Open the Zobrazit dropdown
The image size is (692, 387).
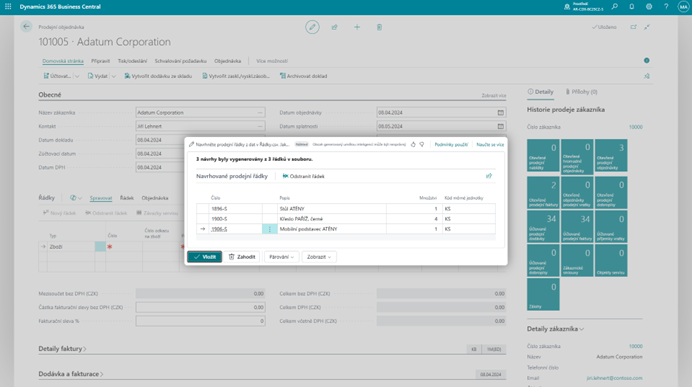(319, 257)
